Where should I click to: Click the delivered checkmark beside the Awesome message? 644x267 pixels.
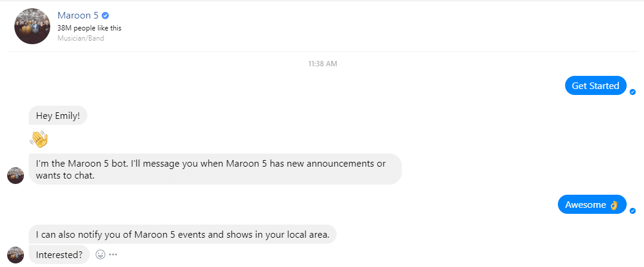633,211
